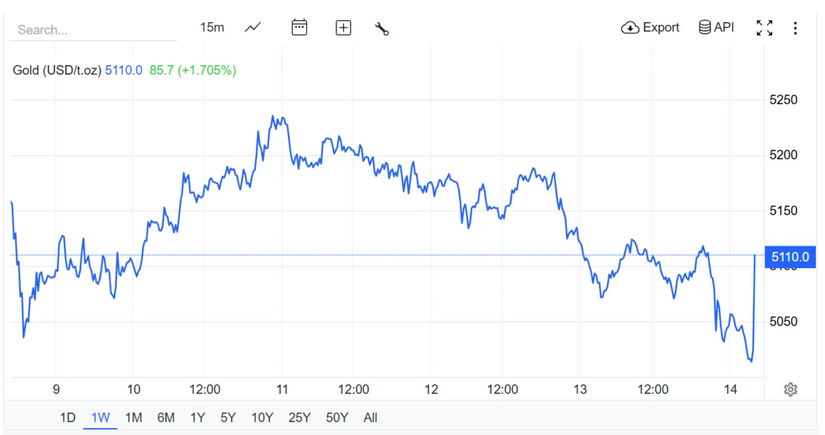Open the 15m interval dropdown

(x=211, y=27)
